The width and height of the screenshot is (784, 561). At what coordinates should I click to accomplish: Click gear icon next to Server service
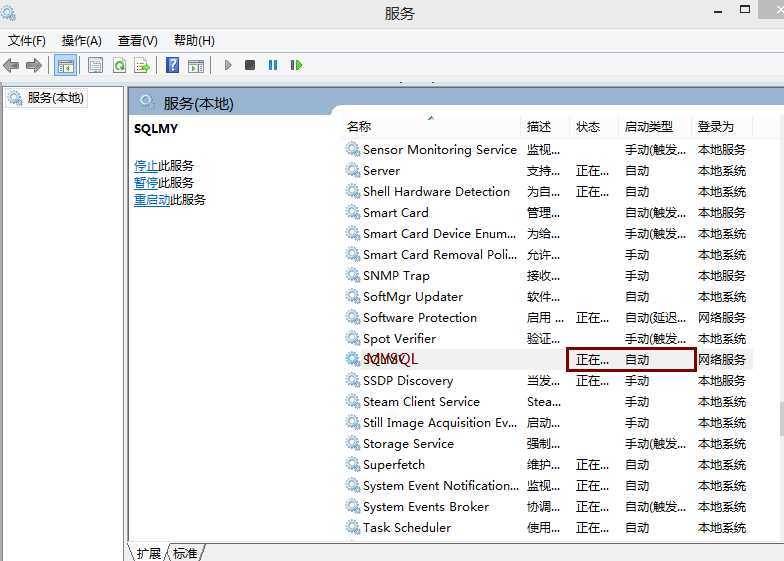353,170
